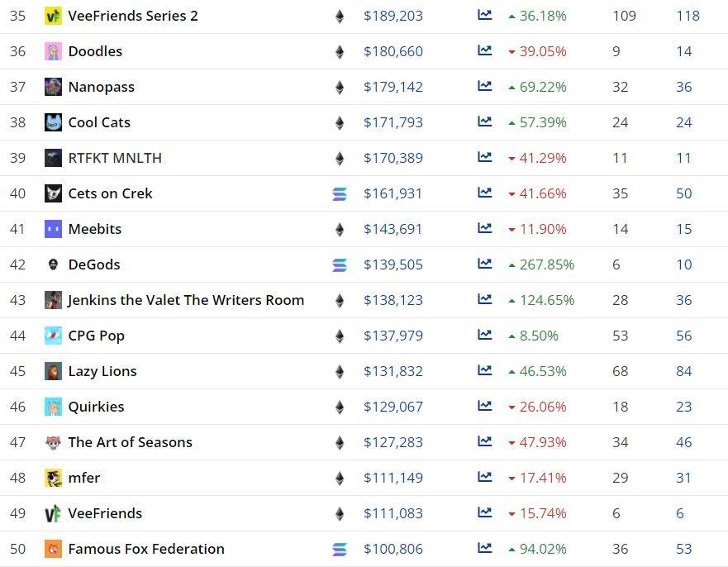The width and height of the screenshot is (728, 567).
Task: Open the mfer trend chart icon
Action: point(484,478)
